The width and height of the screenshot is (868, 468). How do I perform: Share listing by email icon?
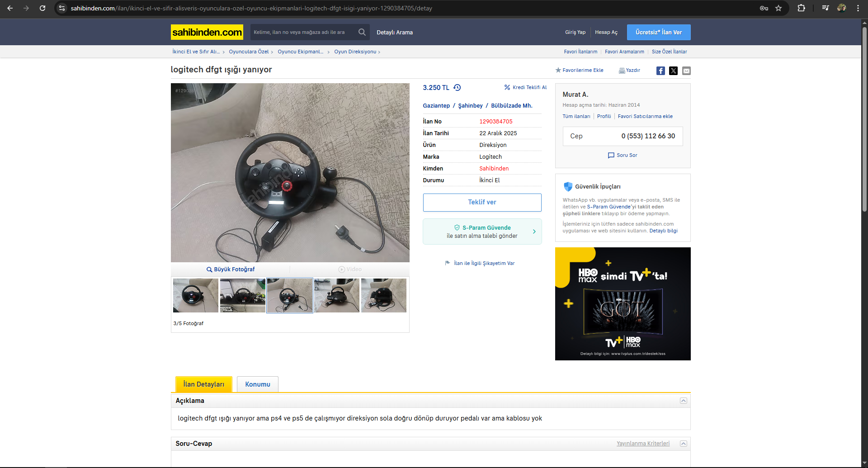click(686, 71)
